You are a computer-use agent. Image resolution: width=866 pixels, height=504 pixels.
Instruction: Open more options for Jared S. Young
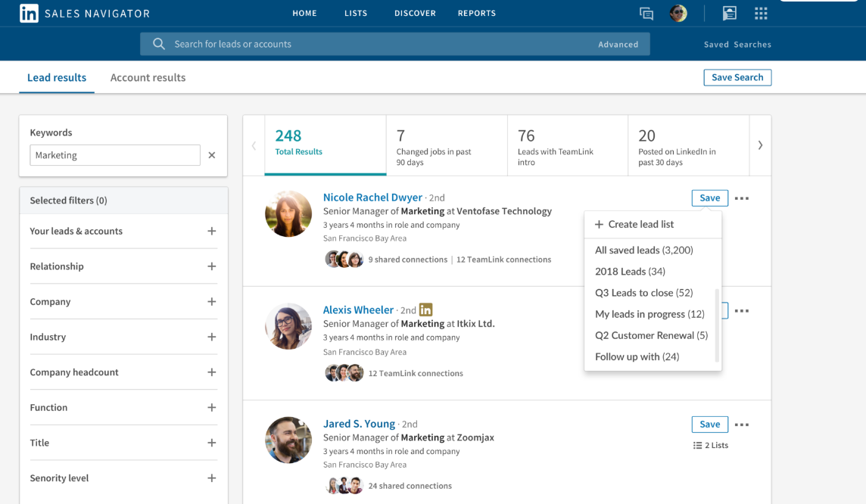[742, 425]
